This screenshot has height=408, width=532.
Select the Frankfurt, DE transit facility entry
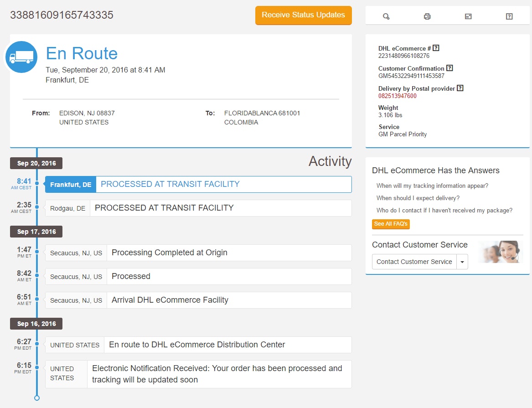pos(198,185)
